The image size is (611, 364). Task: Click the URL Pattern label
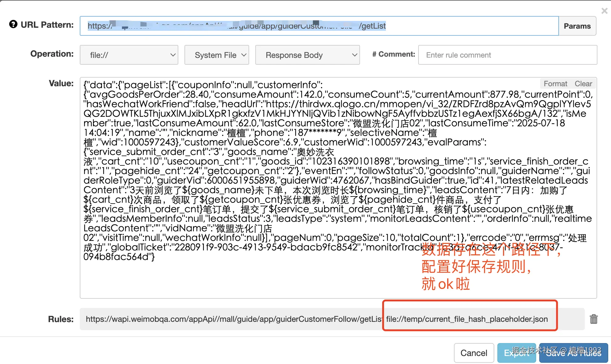[x=47, y=25]
